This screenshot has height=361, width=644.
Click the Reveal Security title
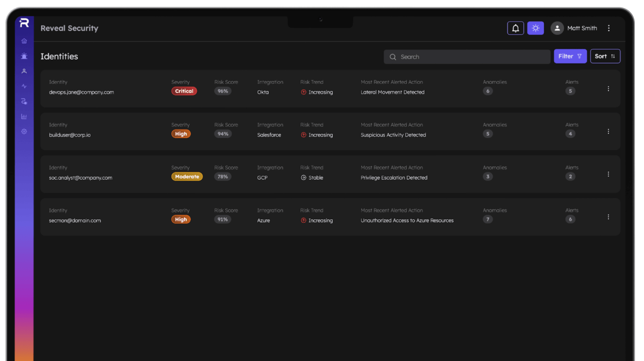pos(69,28)
